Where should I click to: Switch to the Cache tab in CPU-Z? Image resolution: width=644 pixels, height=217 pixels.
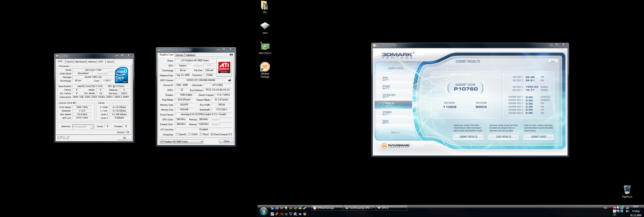point(69,62)
